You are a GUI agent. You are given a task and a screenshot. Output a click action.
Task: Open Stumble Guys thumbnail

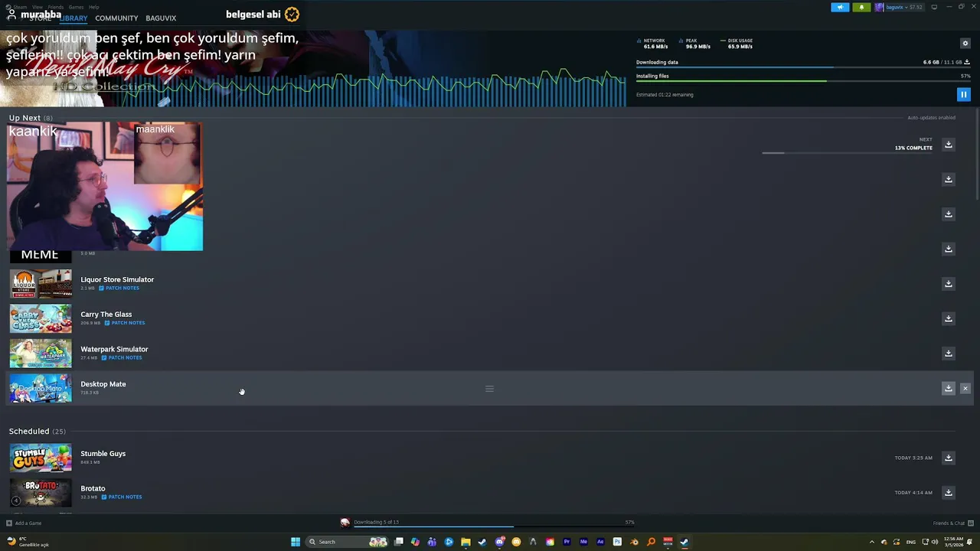click(x=41, y=458)
